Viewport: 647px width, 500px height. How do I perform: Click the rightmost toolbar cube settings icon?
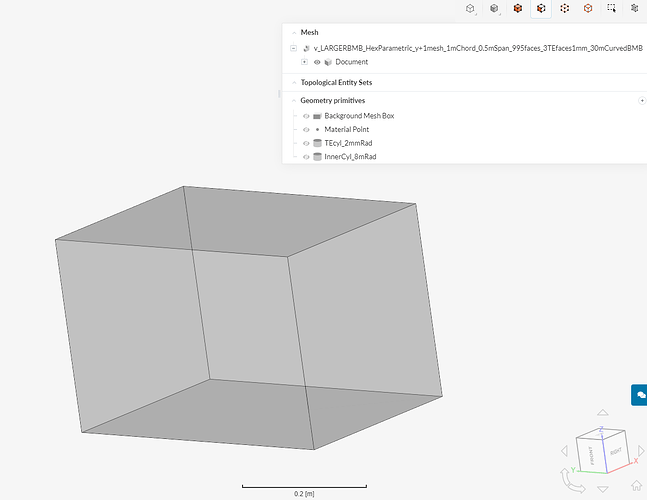(x=635, y=9)
